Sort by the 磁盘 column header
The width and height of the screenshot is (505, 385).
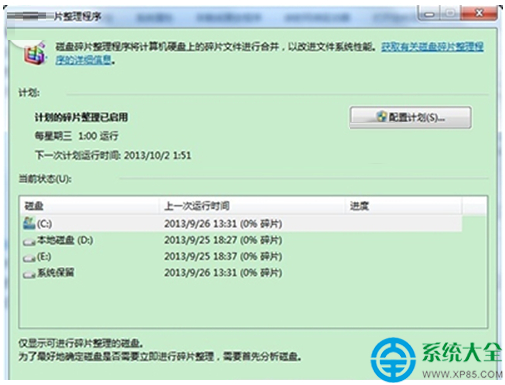pyautogui.click(x=89, y=206)
